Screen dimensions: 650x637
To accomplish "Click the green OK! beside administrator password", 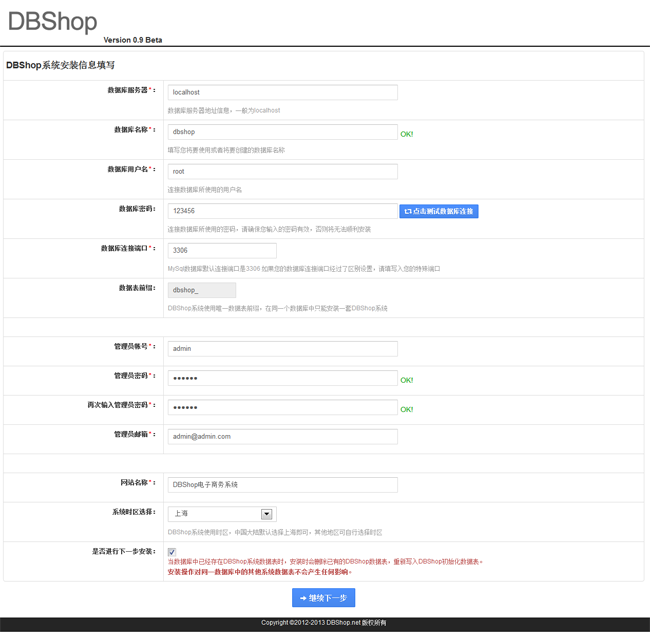I will click(x=407, y=380).
